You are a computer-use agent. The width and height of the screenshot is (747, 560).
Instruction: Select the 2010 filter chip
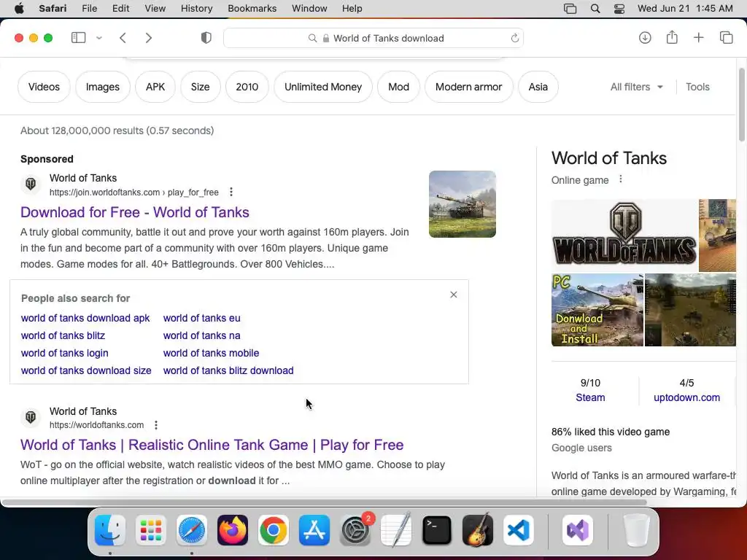247,87
